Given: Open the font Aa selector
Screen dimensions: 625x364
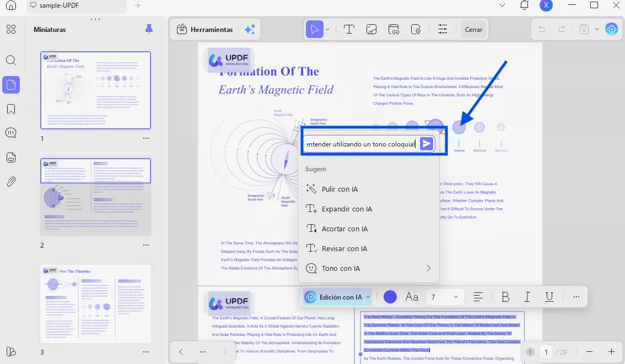Looking at the screenshot, I should click(x=412, y=297).
